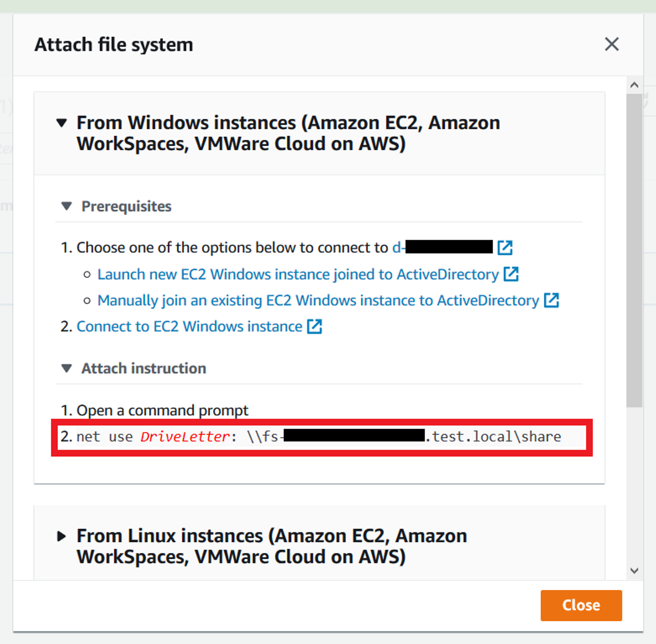The image size is (656, 644).
Task: Click external icon after Manually join link
Action: (551, 301)
